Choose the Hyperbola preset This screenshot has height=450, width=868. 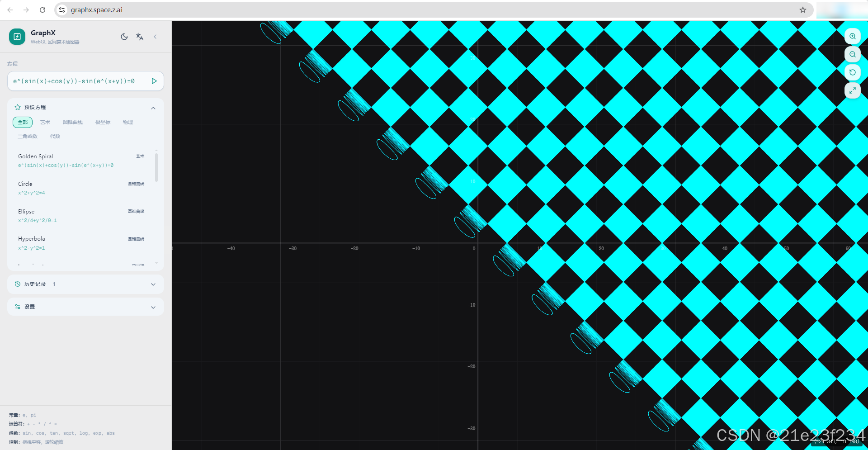pyautogui.click(x=81, y=243)
